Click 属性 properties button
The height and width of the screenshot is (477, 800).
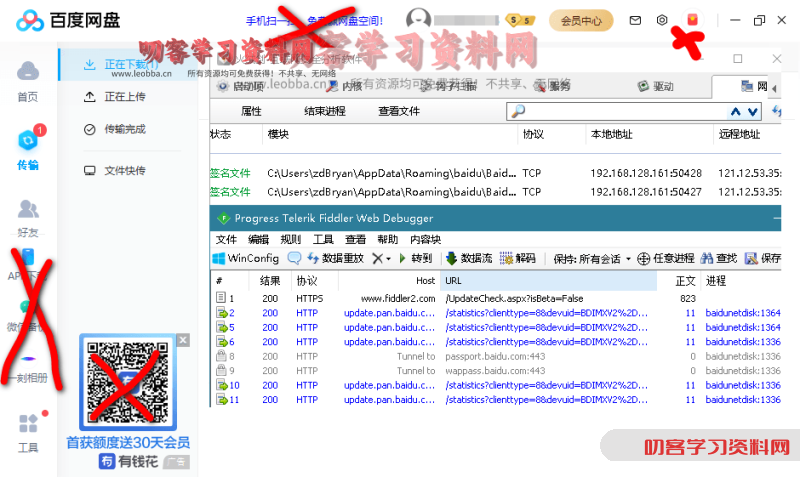[251, 111]
